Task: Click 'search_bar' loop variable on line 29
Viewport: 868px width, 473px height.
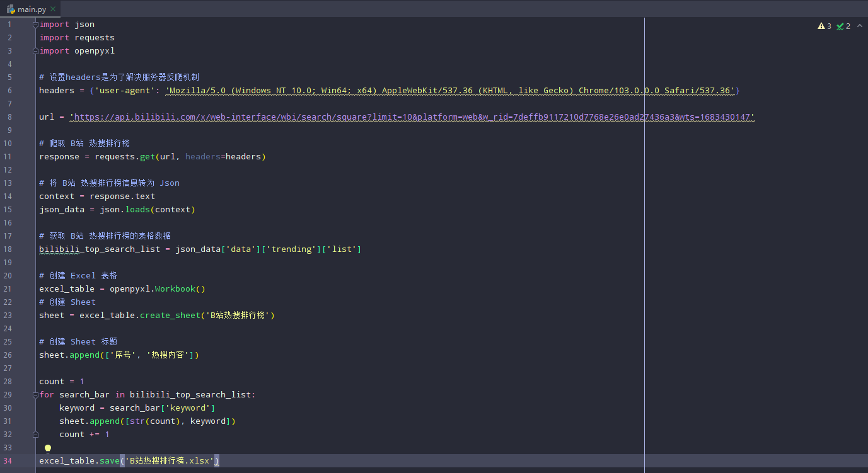Action: (84, 395)
